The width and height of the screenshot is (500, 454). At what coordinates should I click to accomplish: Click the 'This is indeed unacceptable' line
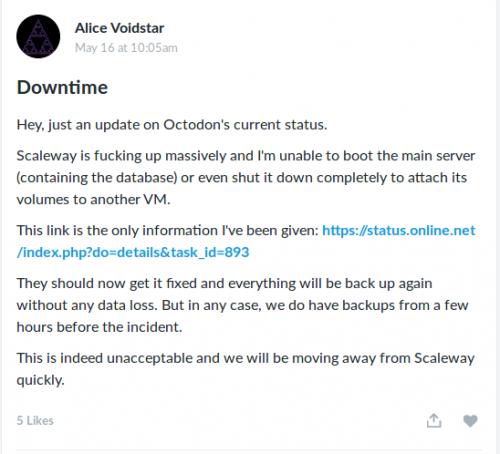coord(245,358)
